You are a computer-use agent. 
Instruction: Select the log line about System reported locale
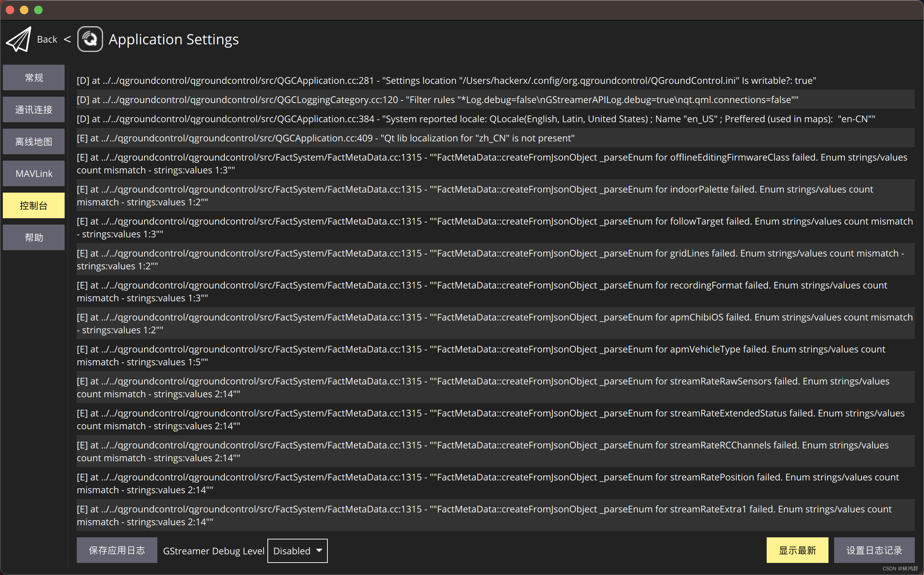[495, 119]
